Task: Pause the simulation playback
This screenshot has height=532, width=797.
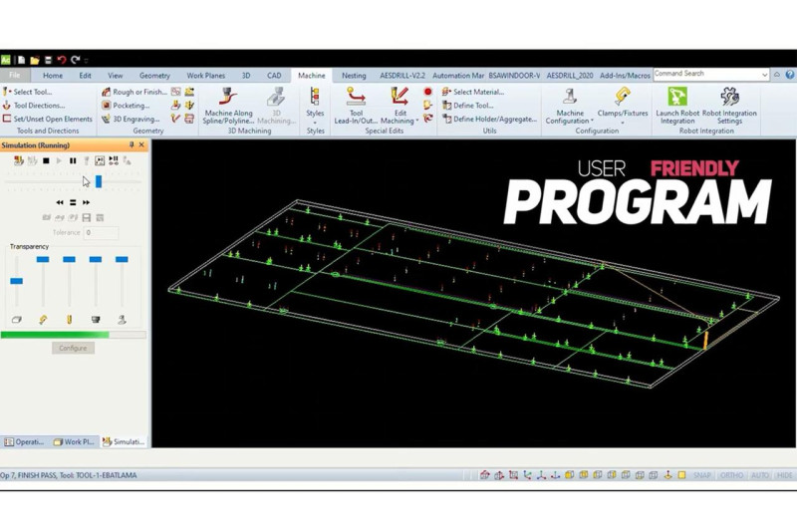Action: coord(73,160)
